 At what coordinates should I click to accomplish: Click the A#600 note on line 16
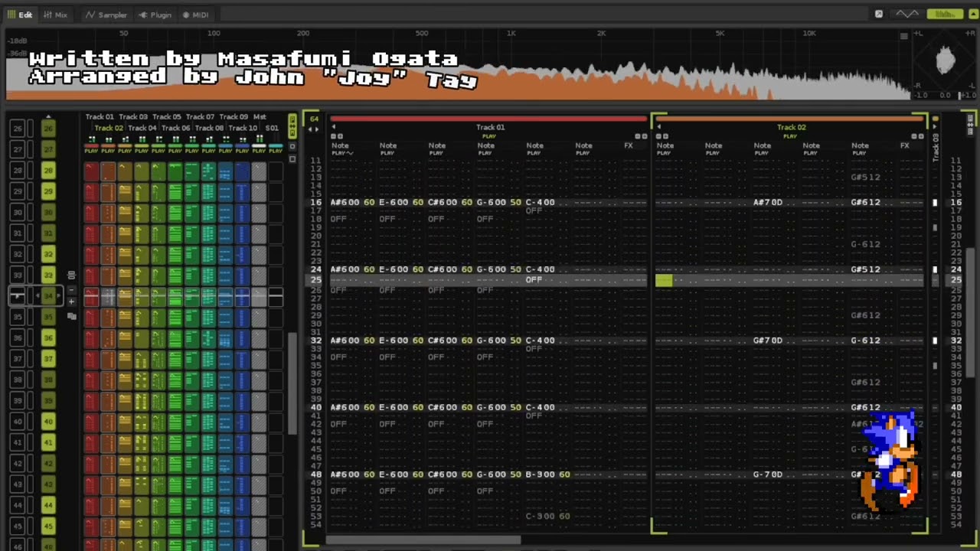coord(345,202)
